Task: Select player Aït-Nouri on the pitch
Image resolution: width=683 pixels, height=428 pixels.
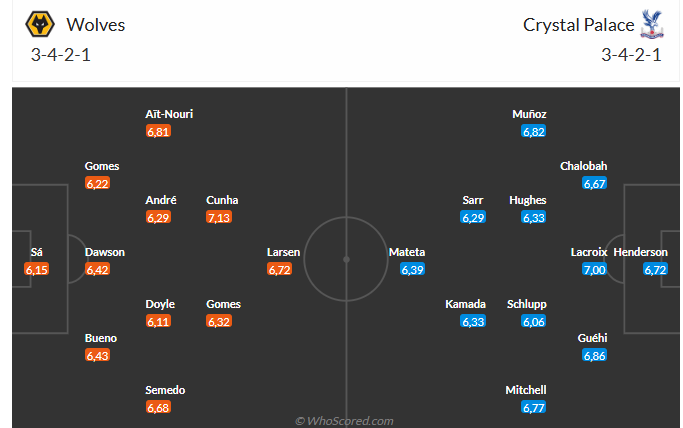Action: 169,114
